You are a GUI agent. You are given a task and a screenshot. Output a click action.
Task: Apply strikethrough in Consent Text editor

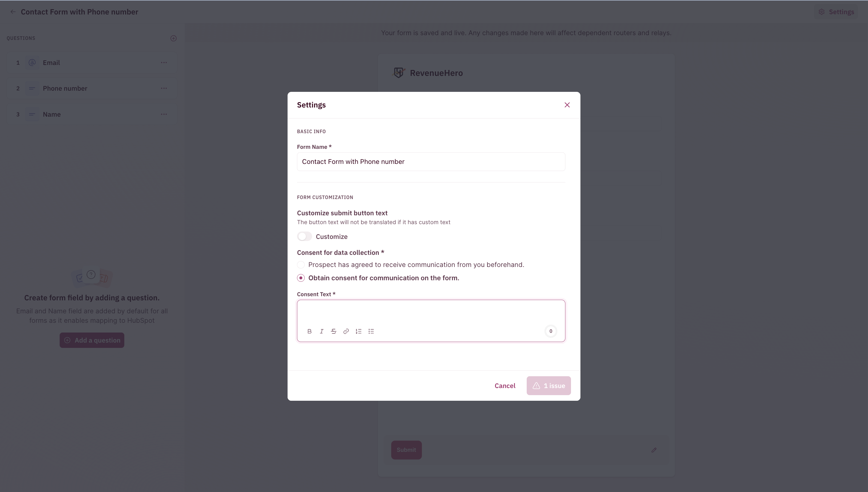point(334,331)
